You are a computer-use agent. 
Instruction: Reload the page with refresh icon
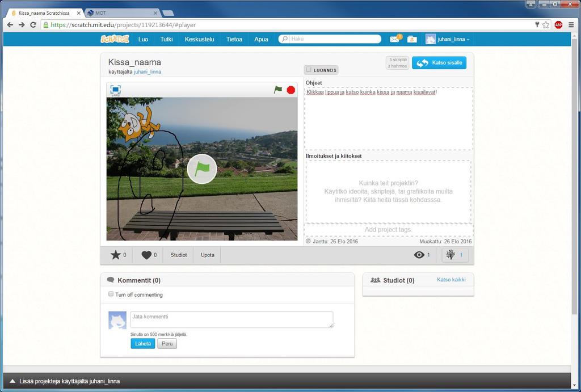pyautogui.click(x=33, y=25)
